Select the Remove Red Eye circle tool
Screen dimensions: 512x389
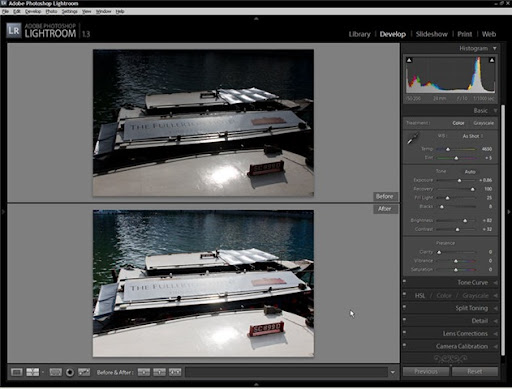(70, 372)
